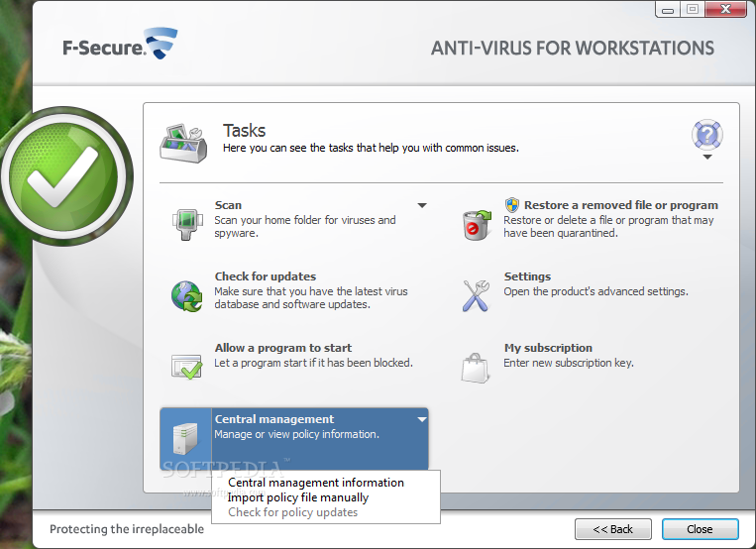The image size is (756, 549).
Task: Click 'Open the product's advanced settings.' text
Action: click(595, 291)
